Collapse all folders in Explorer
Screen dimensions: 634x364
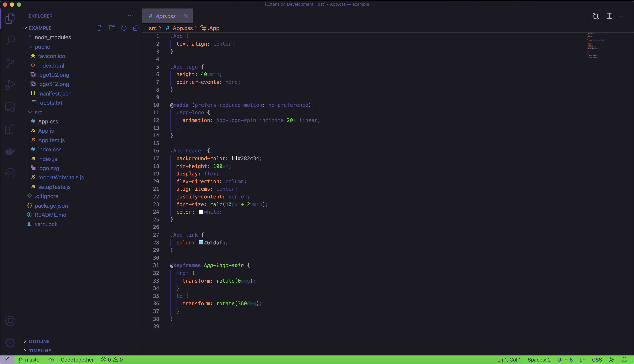[x=136, y=28]
